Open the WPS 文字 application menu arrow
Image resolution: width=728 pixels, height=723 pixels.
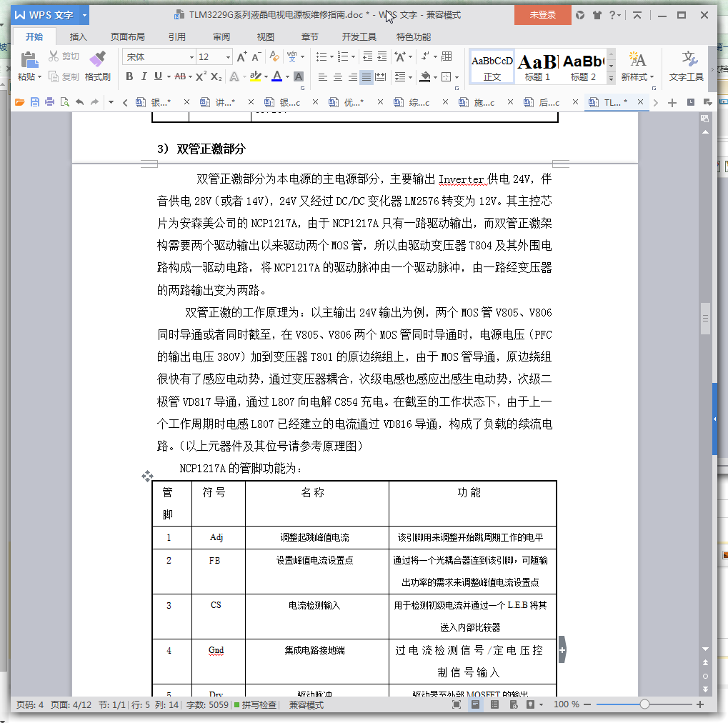(x=84, y=15)
